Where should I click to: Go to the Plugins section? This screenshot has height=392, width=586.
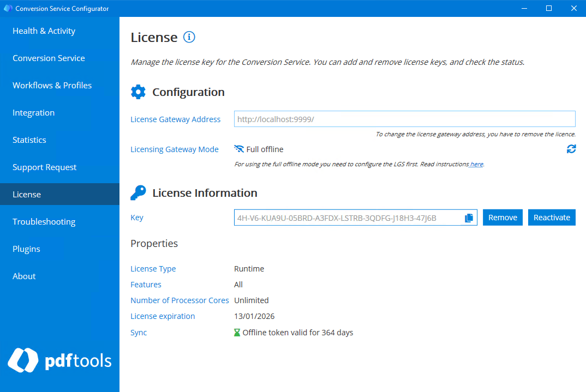click(x=26, y=249)
